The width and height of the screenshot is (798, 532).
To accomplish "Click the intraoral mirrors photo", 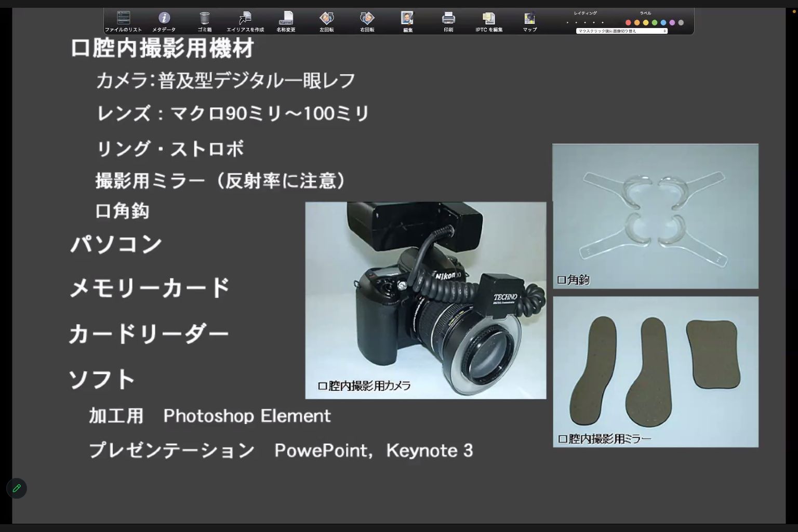I will pos(655,371).
